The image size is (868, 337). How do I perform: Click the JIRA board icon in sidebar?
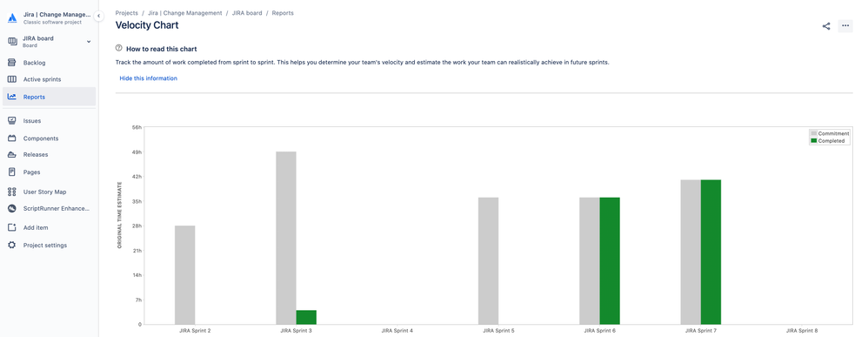pyautogui.click(x=12, y=42)
